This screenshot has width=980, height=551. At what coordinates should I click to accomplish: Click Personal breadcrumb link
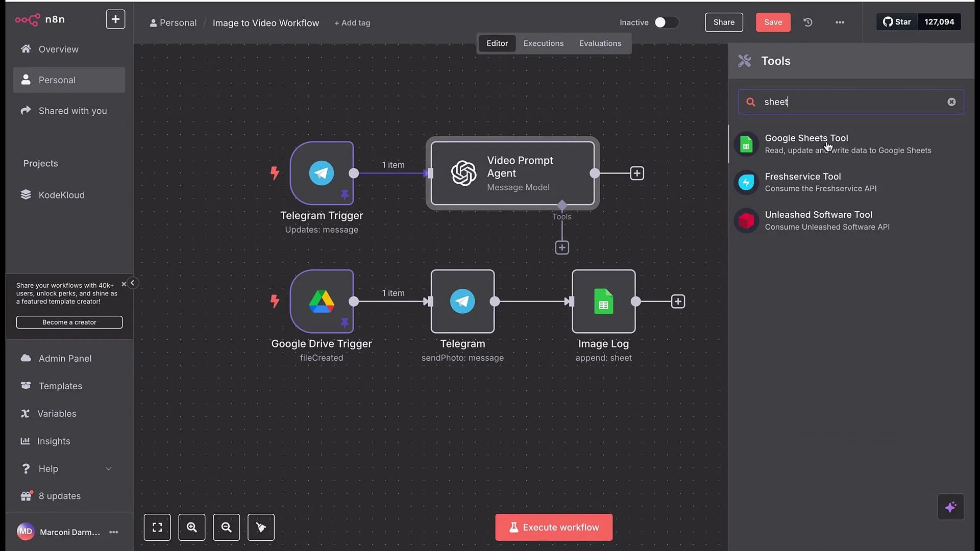tap(173, 23)
